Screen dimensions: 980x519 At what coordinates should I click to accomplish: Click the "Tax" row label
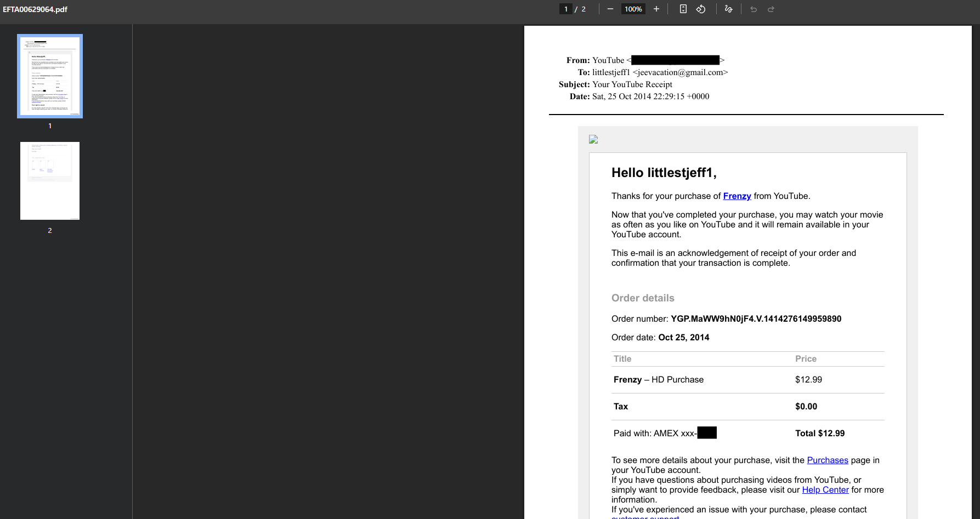tap(621, 407)
